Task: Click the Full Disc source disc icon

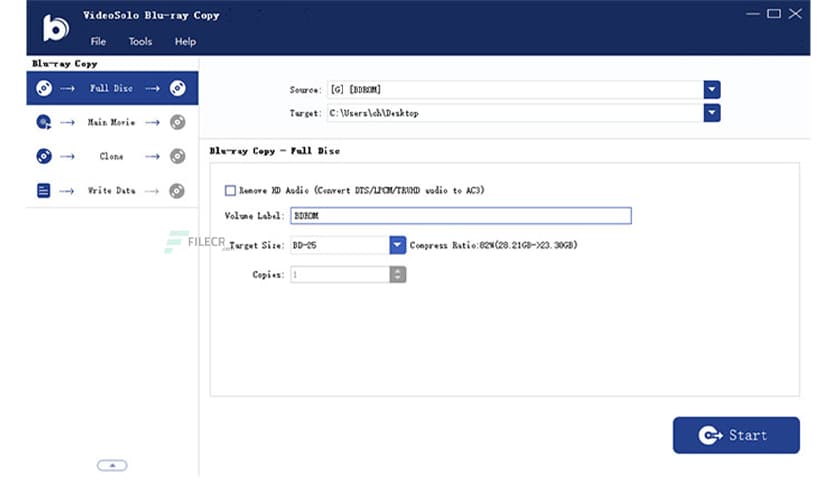Action: coord(44,88)
